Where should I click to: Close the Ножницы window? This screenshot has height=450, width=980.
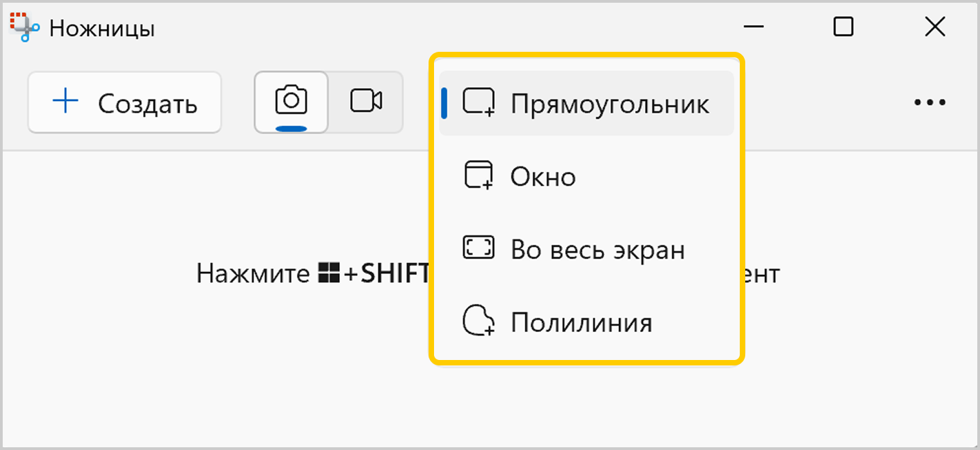pos(934,27)
